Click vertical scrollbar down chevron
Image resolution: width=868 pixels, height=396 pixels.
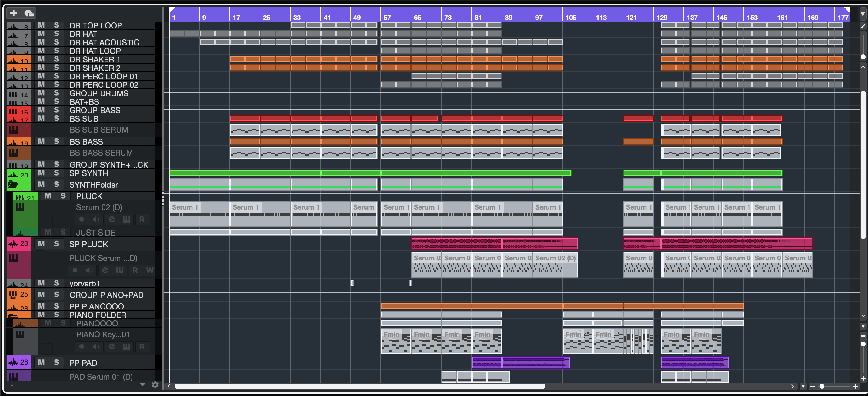tap(863, 316)
